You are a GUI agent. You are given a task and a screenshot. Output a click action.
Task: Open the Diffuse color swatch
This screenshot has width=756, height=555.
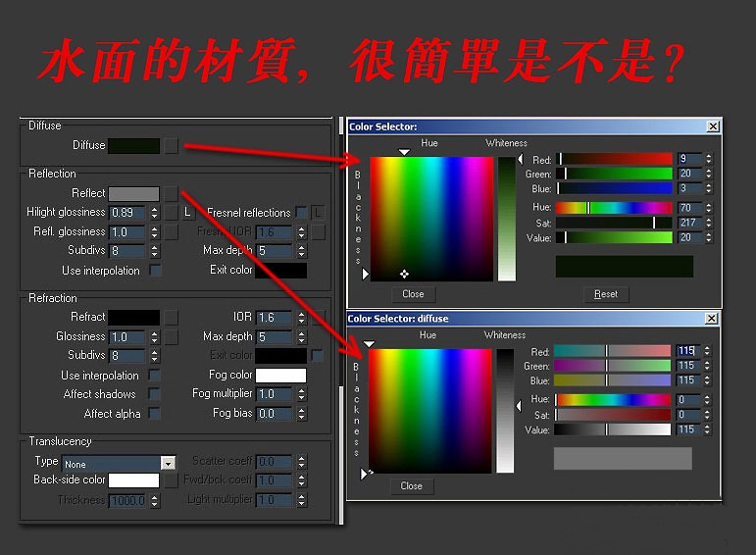134,146
